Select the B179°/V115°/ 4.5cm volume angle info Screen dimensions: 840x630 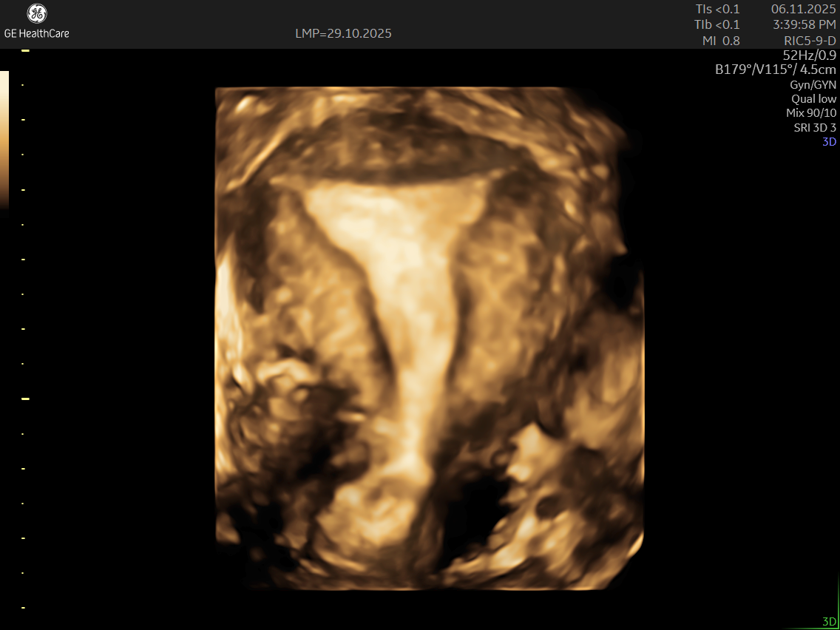[776, 70]
